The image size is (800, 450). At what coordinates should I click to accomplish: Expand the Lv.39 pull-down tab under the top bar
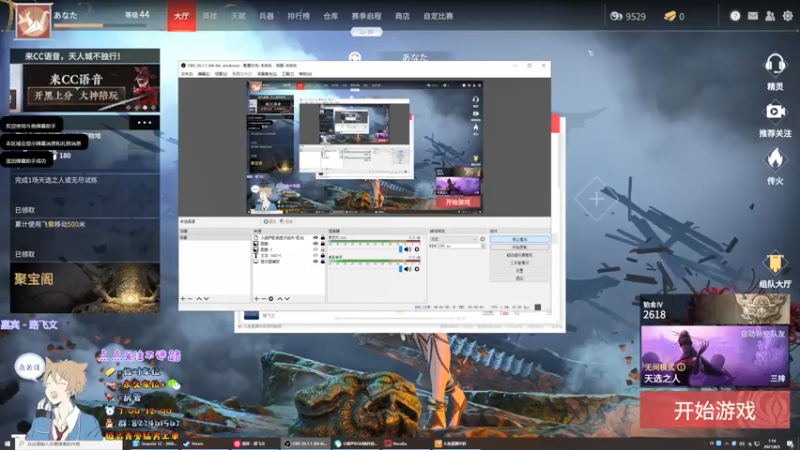point(366,32)
